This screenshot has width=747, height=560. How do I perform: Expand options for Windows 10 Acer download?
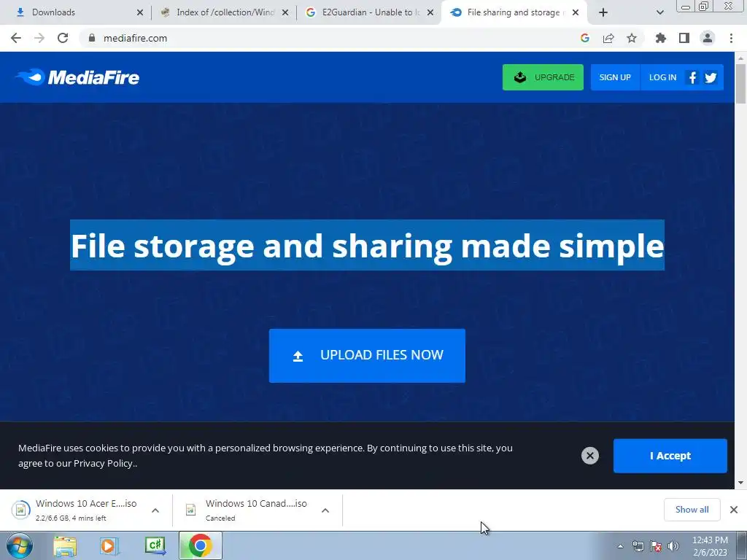coord(155,510)
